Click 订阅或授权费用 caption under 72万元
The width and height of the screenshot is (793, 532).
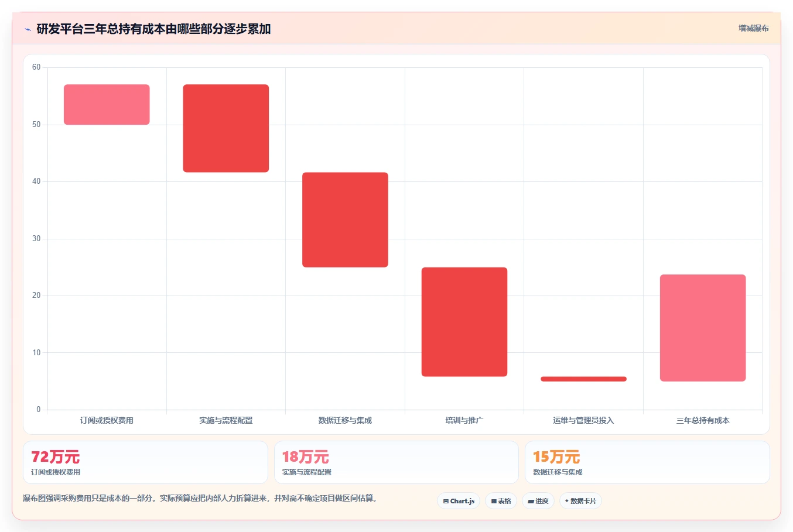click(x=56, y=472)
